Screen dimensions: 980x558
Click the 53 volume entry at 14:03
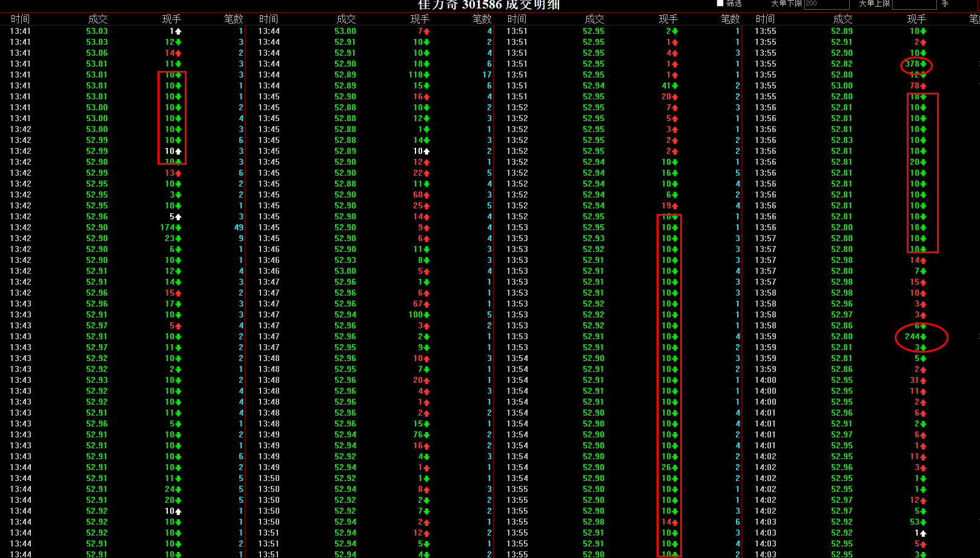pos(918,522)
